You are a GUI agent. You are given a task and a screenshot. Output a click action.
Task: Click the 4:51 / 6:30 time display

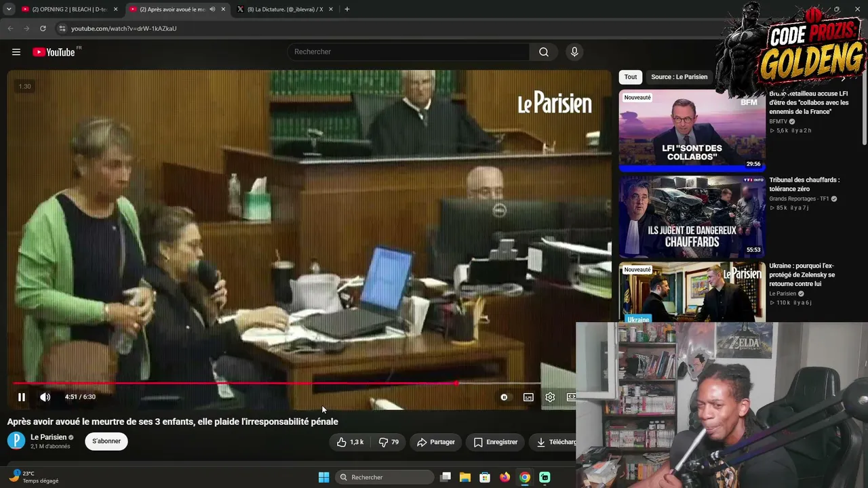coord(80,397)
